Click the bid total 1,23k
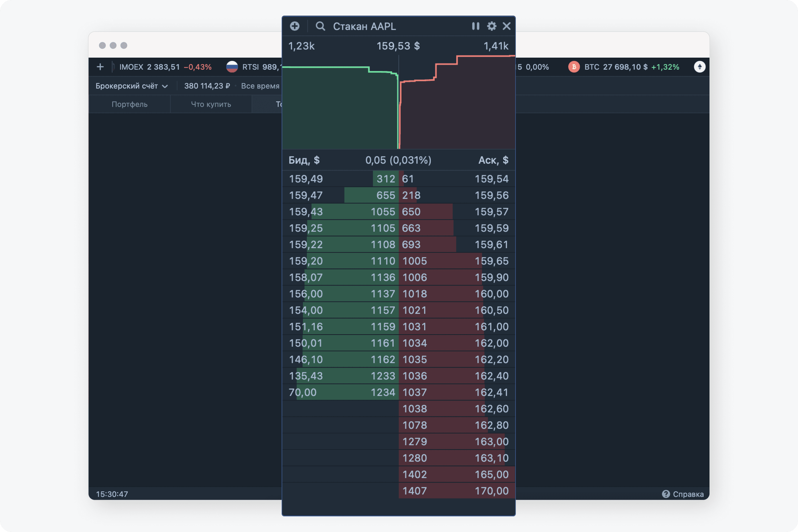This screenshot has height=532, width=798. tap(301, 46)
